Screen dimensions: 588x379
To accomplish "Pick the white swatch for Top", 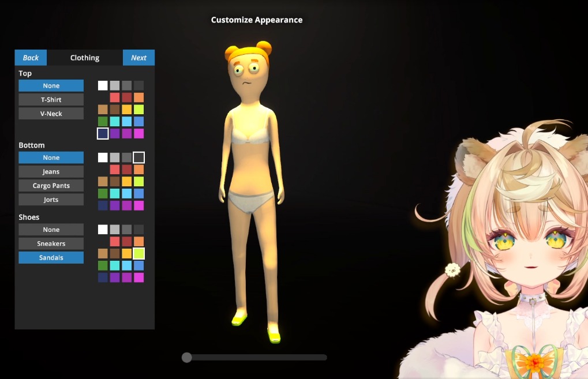I will [x=103, y=85].
